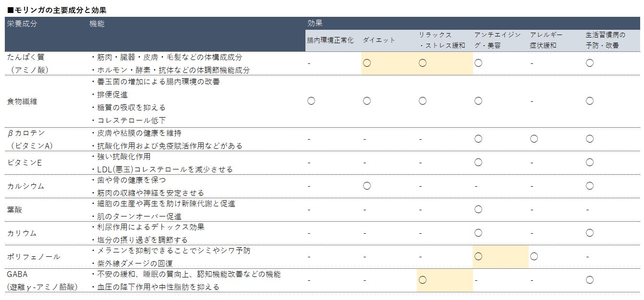Click the モリンガの主要成分と効果 title

tap(57, 10)
